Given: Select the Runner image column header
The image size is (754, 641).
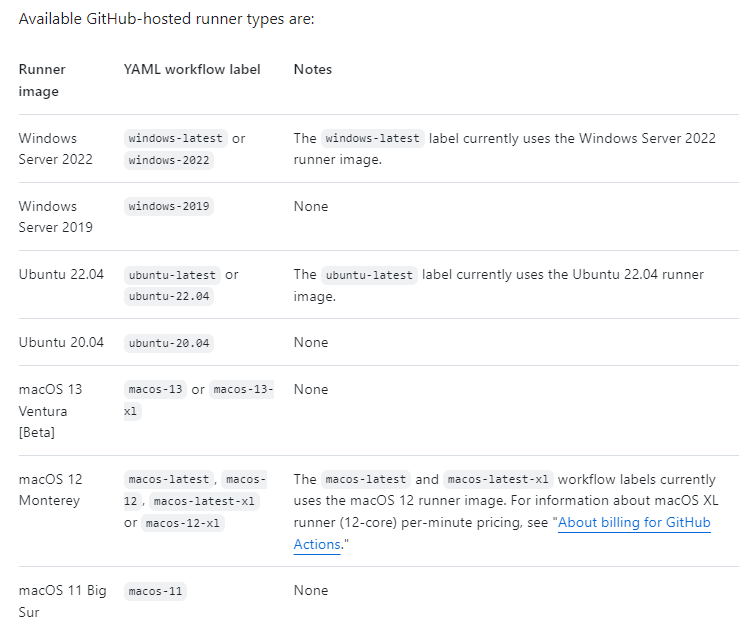Looking at the screenshot, I should coord(42,80).
